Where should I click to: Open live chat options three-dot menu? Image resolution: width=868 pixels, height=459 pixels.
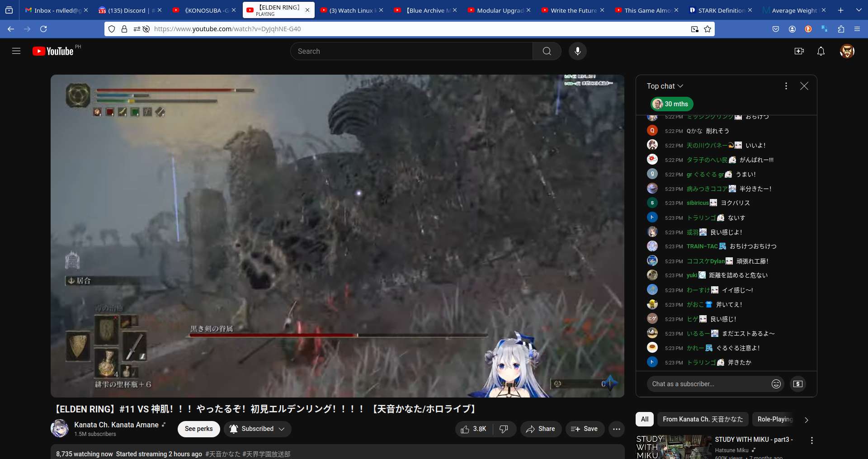tap(786, 86)
